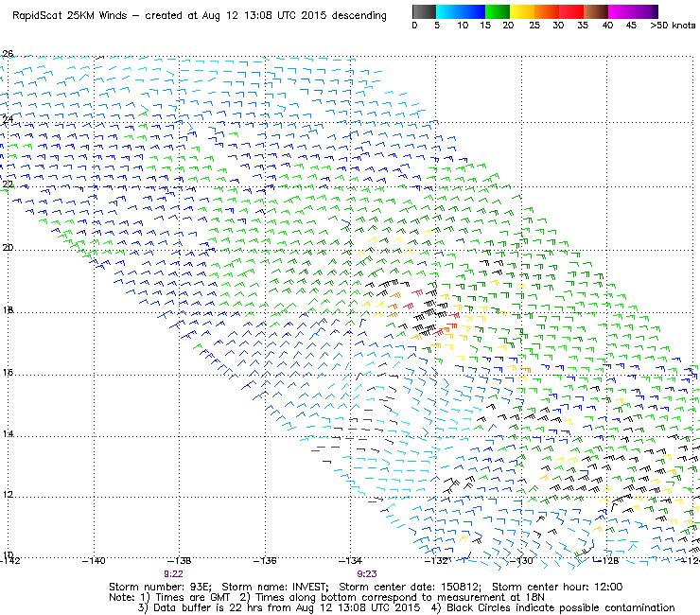
Task: Click the yellow 20-25 knots color segment
Action: click(x=522, y=11)
